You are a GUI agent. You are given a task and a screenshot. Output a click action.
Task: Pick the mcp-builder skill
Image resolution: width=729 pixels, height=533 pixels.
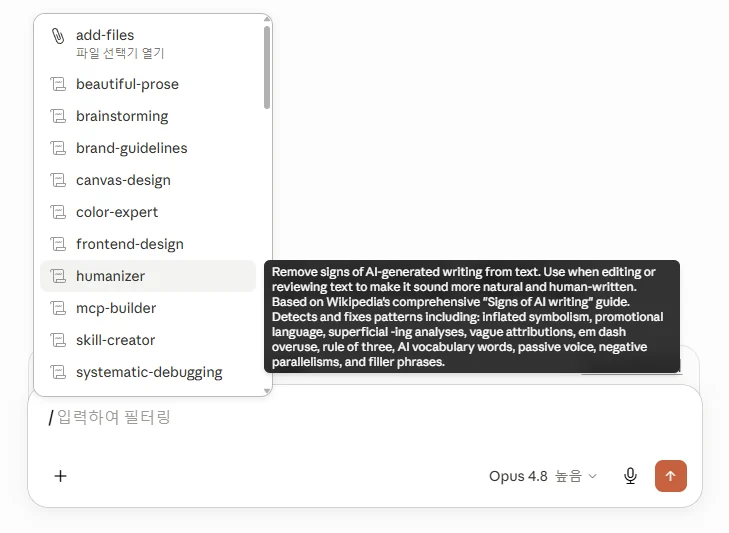(148, 308)
